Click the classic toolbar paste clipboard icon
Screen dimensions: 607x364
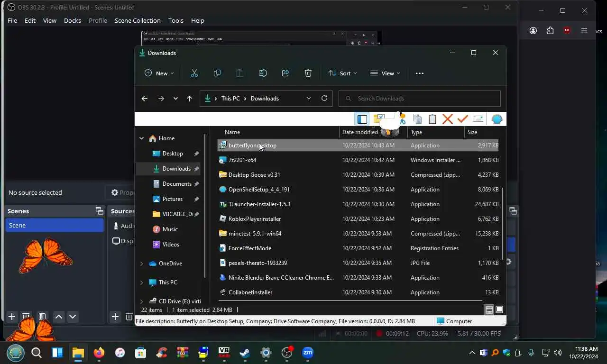[432, 119]
